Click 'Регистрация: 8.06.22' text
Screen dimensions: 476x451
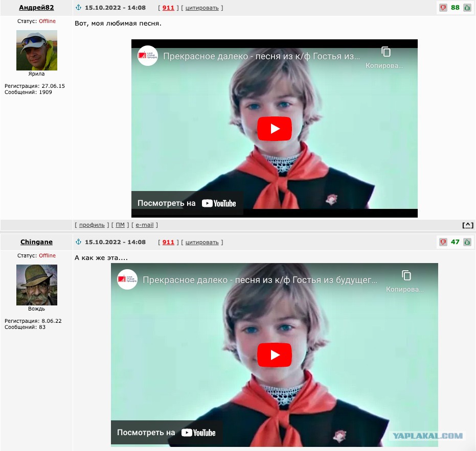tap(33, 321)
